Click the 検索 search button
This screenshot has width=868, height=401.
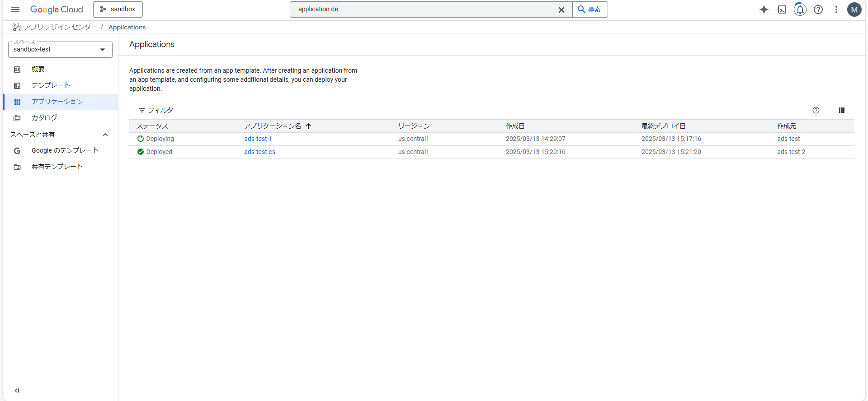590,9
